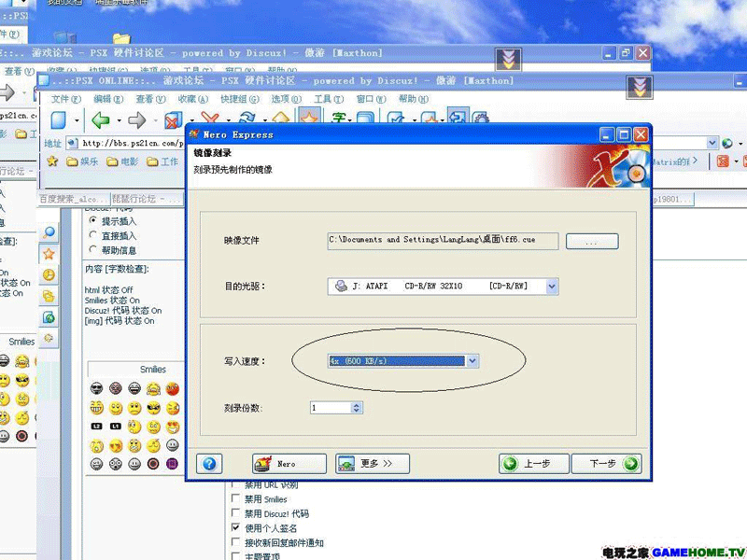This screenshot has width=747, height=560.
Task: Switch to the 百度搜索 tab
Action: 74,199
